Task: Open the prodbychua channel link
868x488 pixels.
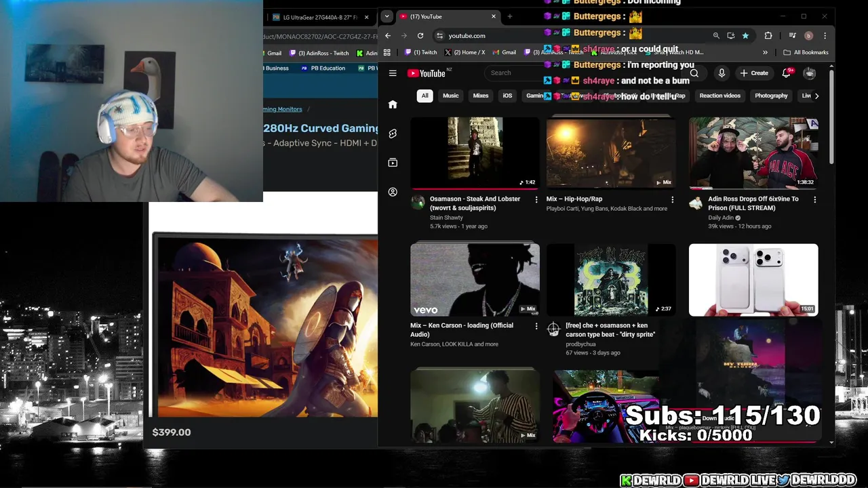Action: pos(580,344)
